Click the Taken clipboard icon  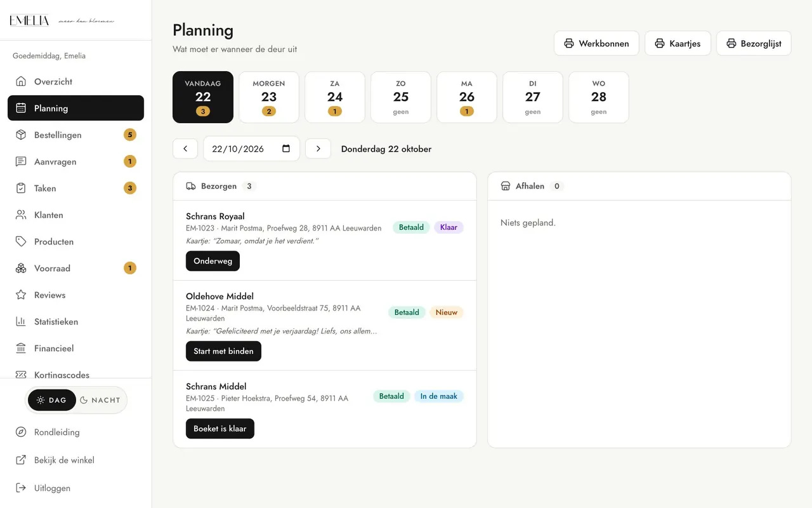click(x=21, y=188)
